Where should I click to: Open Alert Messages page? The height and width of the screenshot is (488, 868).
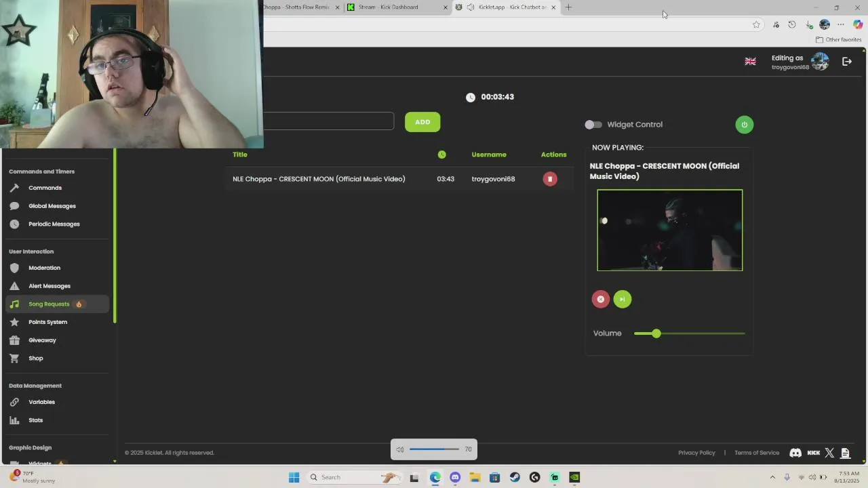point(50,286)
